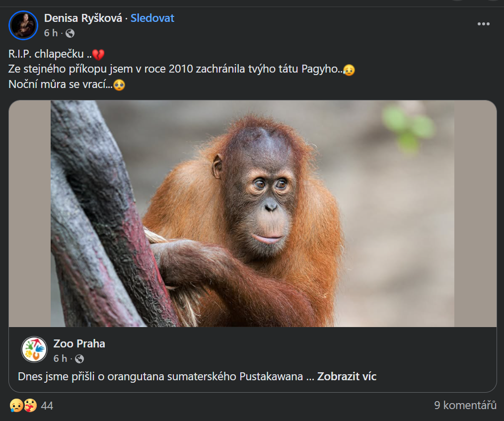Click the flushed emoji after Noční můra line
The image size is (504, 421).
119,84
